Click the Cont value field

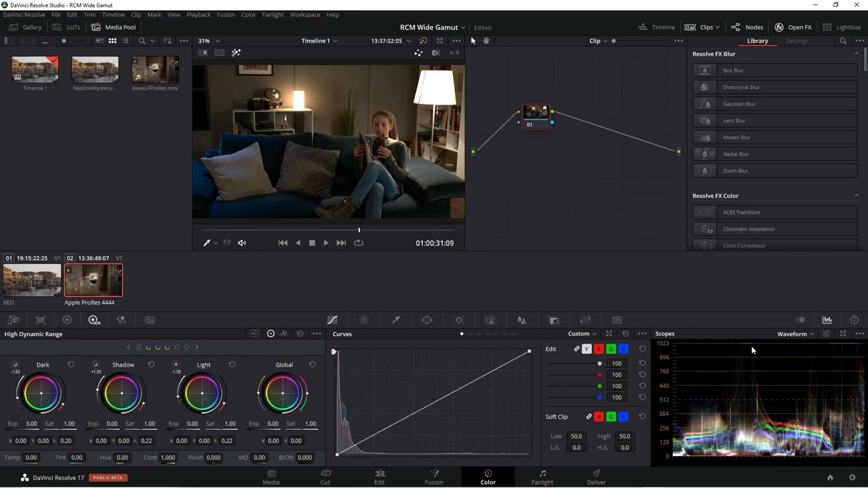pos(168,457)
